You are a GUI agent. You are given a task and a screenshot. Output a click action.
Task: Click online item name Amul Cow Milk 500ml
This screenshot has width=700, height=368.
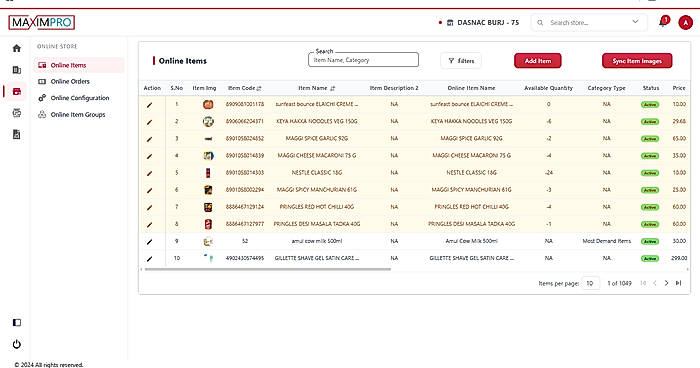471,241
